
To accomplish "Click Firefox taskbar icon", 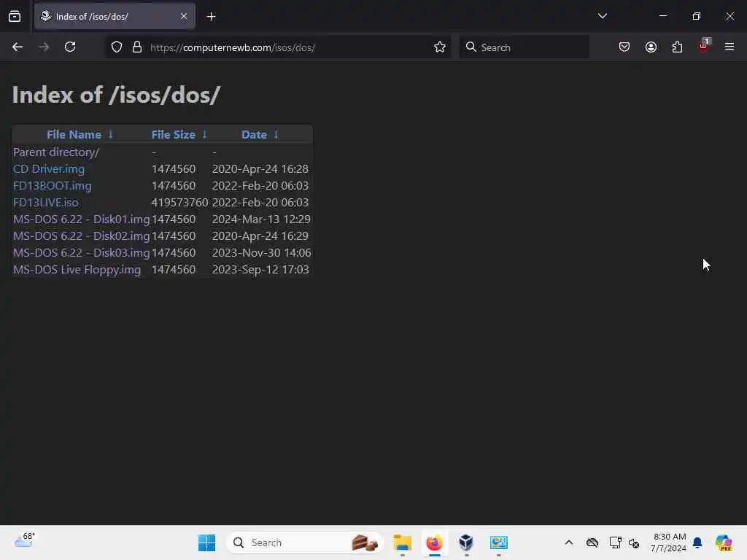I will (435, 542).
